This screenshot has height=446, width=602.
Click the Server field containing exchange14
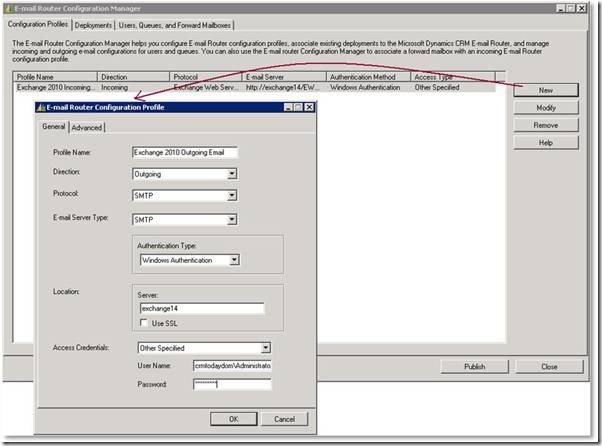coord(202,308)
